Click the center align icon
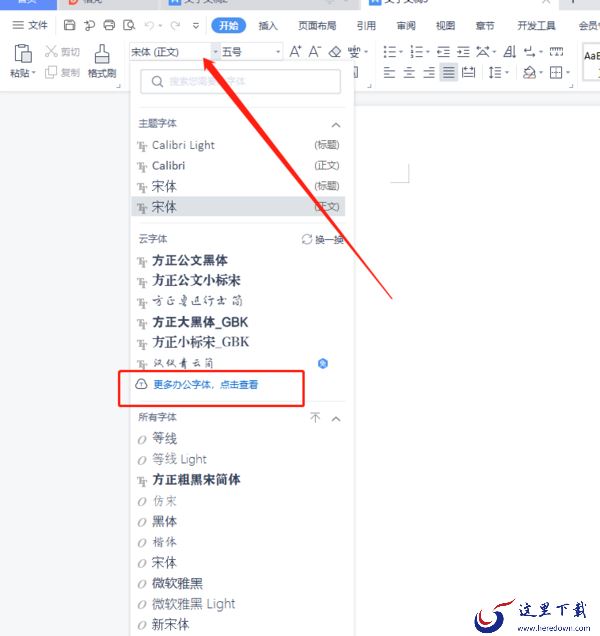Image resolution: width=600 pixels, height=636 pixels. click(409, 73)
